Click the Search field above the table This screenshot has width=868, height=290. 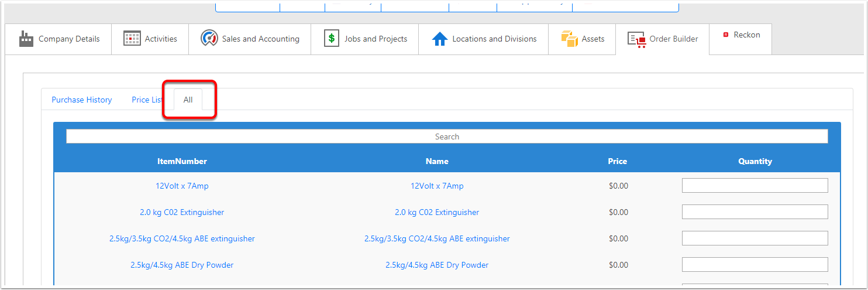pyautogui.click(x=447, y=137)
